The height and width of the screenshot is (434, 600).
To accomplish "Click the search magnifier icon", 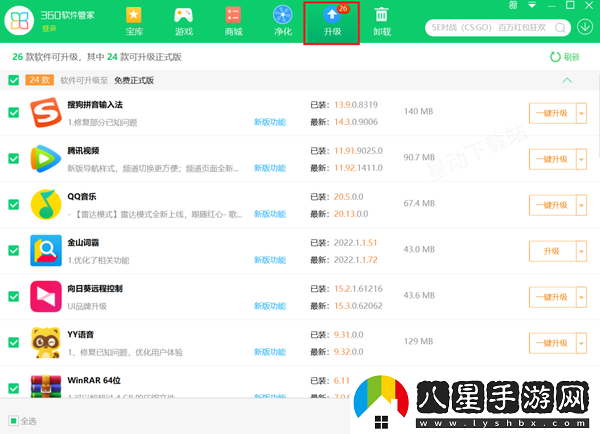I will coord(560,28).
